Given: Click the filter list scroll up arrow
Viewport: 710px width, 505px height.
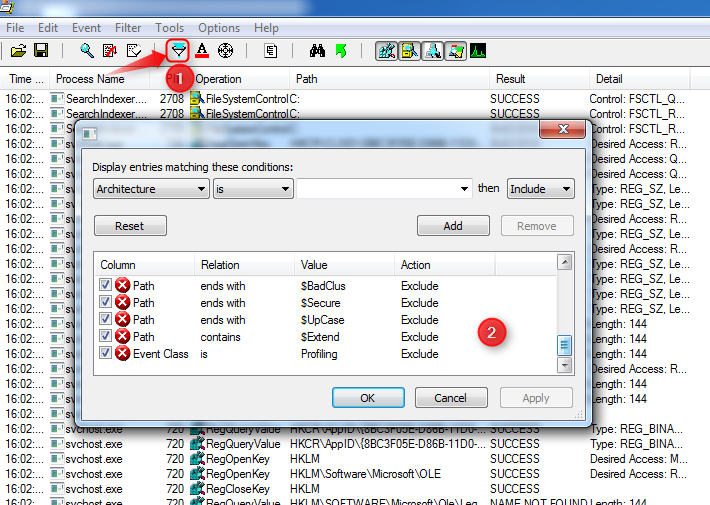Looking at the screenshot, I should [565, 262].
